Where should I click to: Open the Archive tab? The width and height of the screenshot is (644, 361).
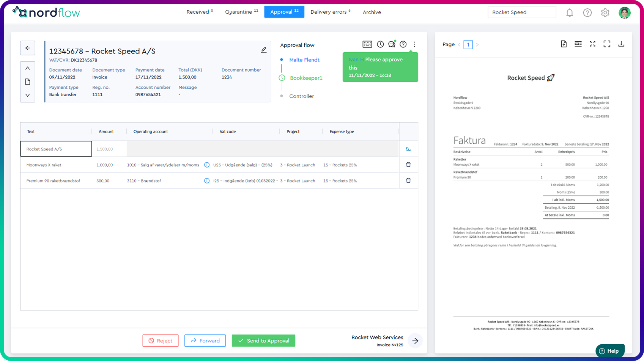coord(372,12)
